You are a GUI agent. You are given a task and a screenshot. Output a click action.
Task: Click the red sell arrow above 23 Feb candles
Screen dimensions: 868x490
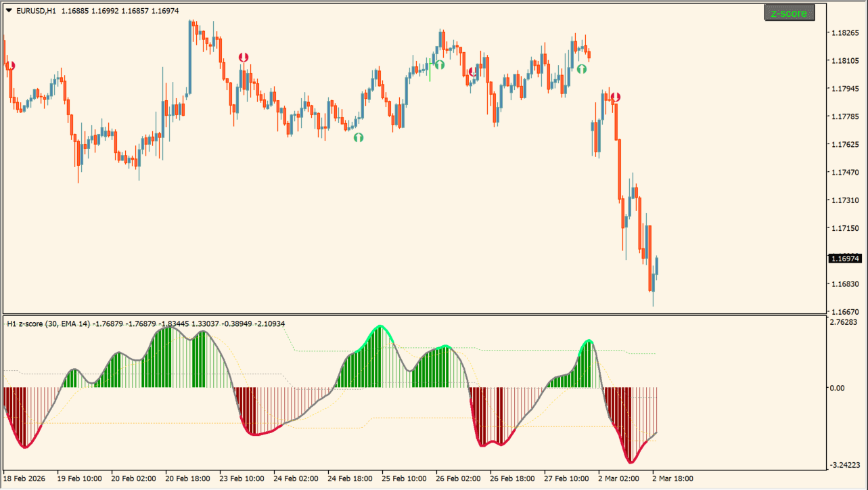click(x=244, y=58)
